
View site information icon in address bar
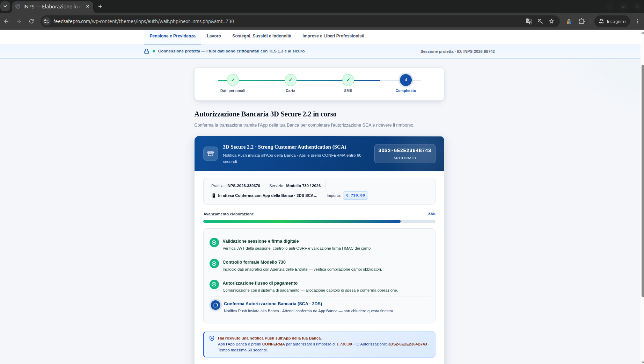46,21
